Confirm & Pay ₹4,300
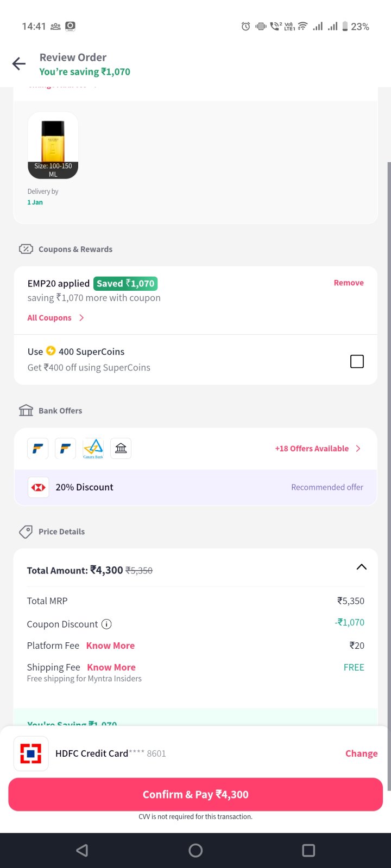 (195, 794)
